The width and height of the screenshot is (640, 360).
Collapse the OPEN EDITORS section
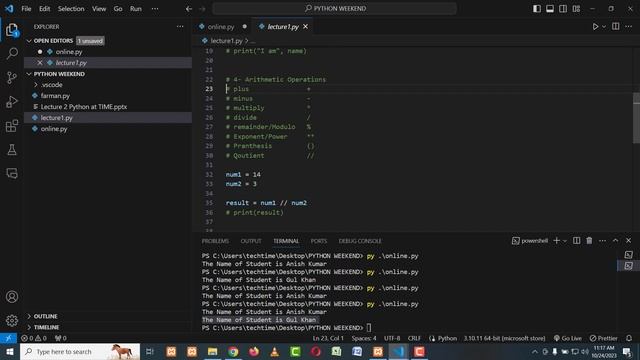[29, 41]
